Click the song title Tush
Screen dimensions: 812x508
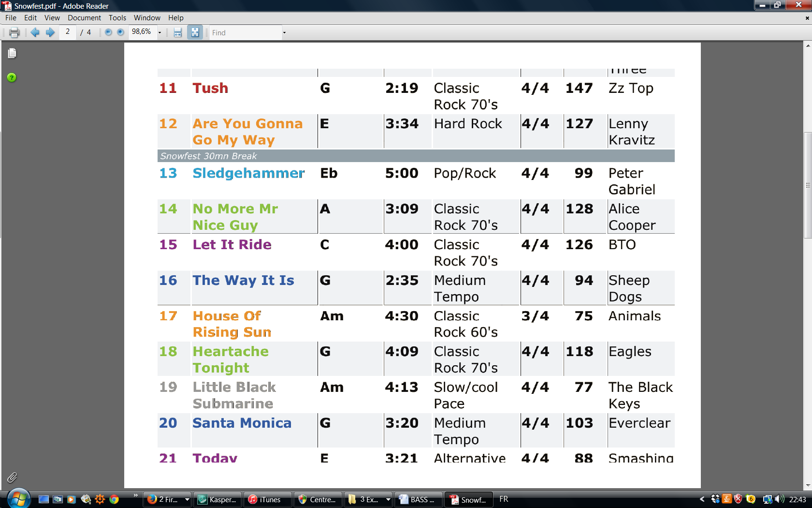(210, 88)
